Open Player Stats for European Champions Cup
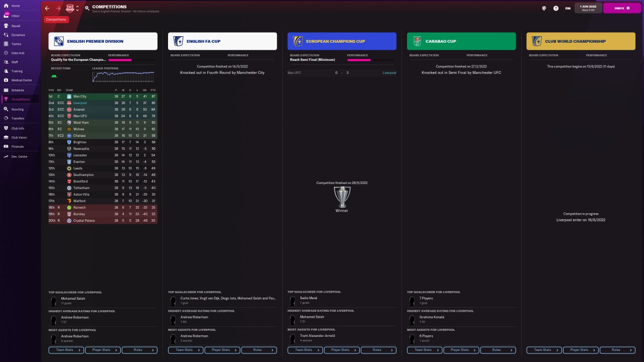 tap(342, 350)
